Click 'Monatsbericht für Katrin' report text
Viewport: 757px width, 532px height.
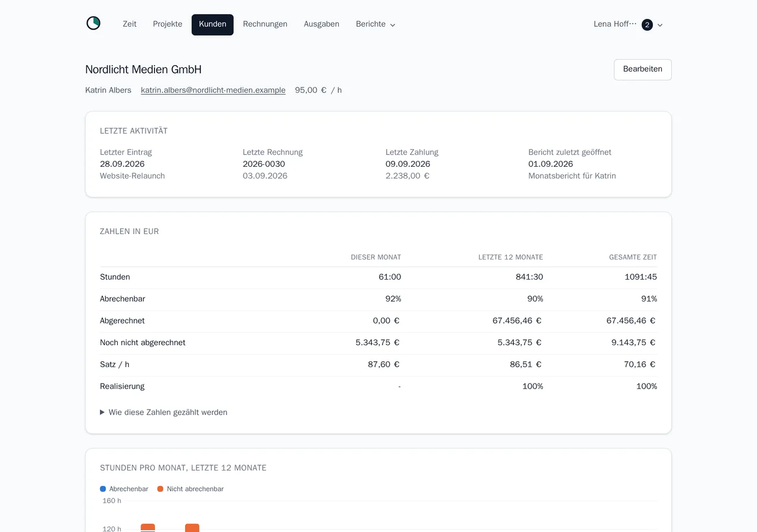[x=572, y=176]
